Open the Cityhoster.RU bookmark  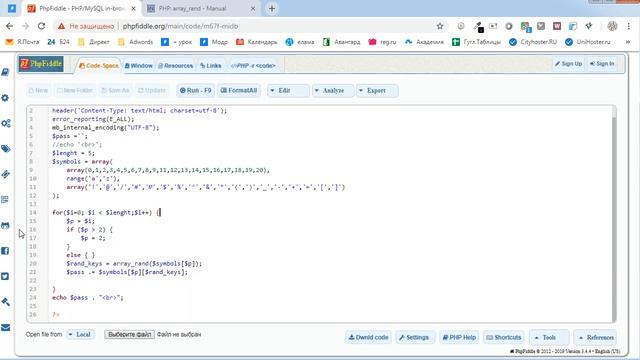point(533,42)
